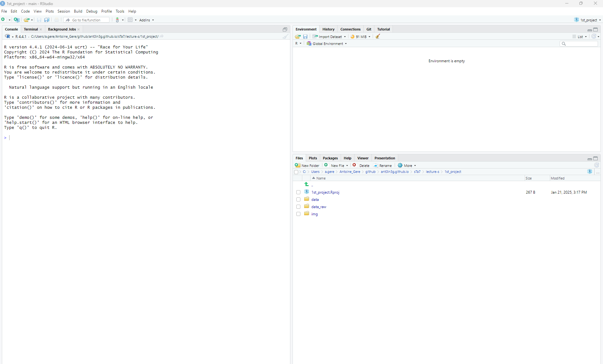Clear the console with the broom icon
Screen dimensions: 603x364
click(x=285, y=36)
